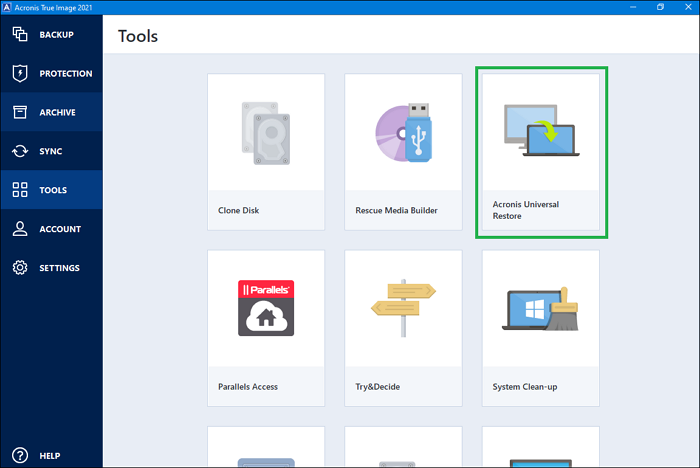
Task: Click the Parallels Access cloud icon
Action: [266, 308]
